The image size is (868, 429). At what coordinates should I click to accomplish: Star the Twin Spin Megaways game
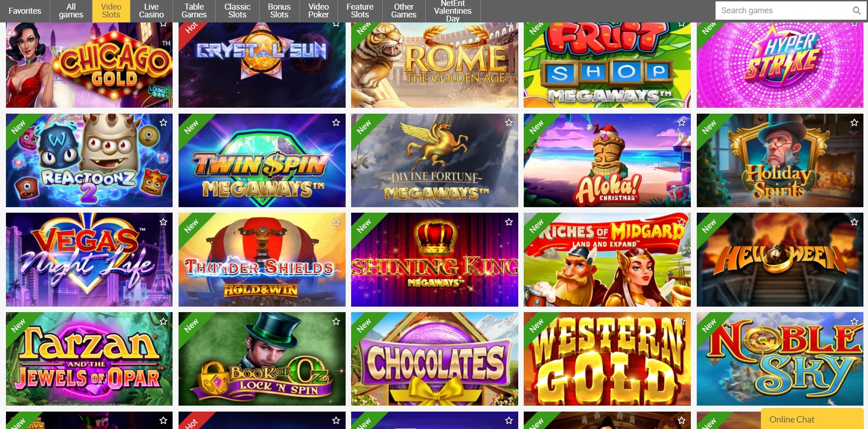click(336, 122)
